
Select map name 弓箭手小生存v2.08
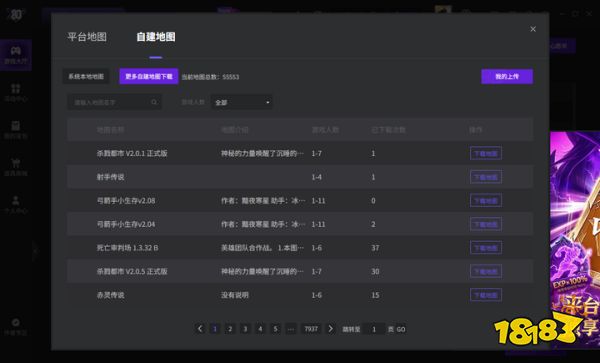[126, 200]
